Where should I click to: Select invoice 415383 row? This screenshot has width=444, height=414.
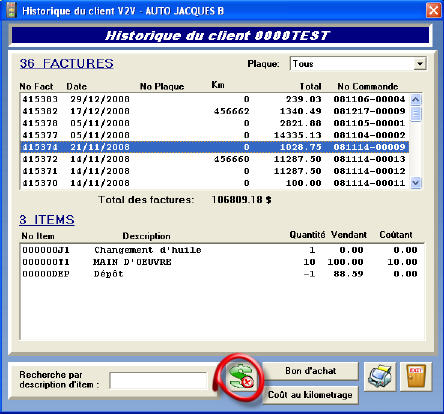(x=214, y=99)
